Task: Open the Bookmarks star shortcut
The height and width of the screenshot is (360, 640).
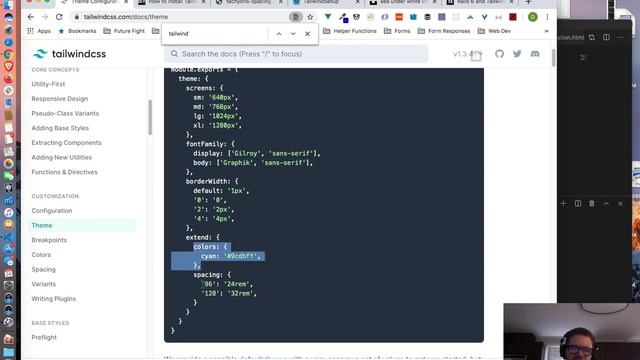Action: click(77, 31)
